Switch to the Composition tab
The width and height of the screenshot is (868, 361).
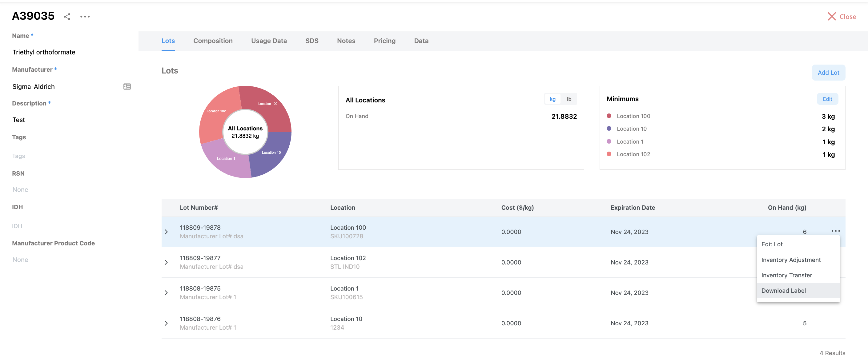click(x=213, y=41)
